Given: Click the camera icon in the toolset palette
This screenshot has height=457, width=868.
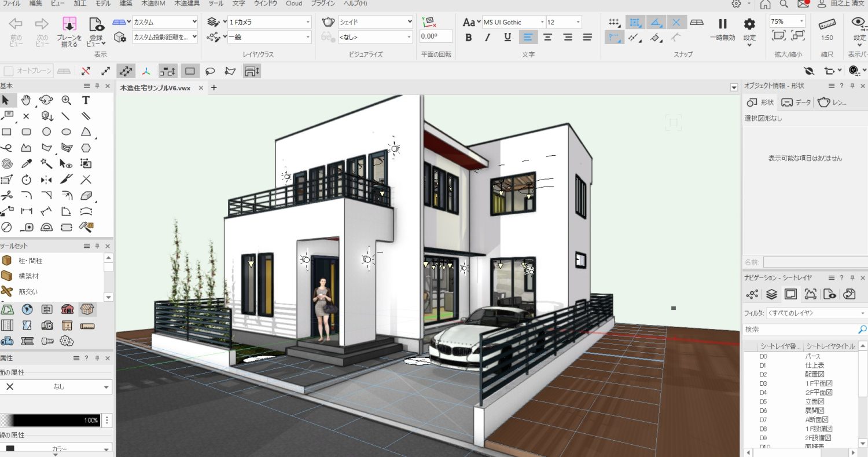Looking at the screenshot, I should (x=47, y=326).
